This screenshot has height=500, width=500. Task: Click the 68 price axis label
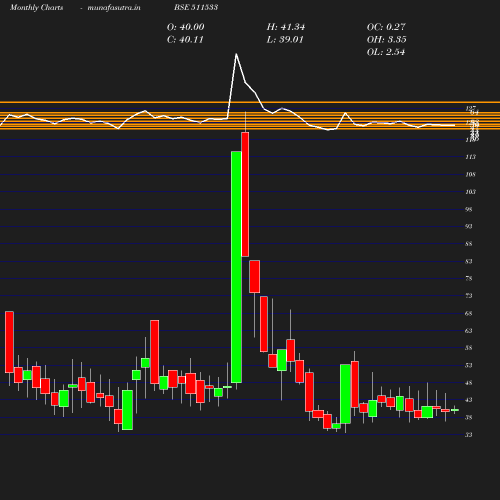tap(469, 313)
